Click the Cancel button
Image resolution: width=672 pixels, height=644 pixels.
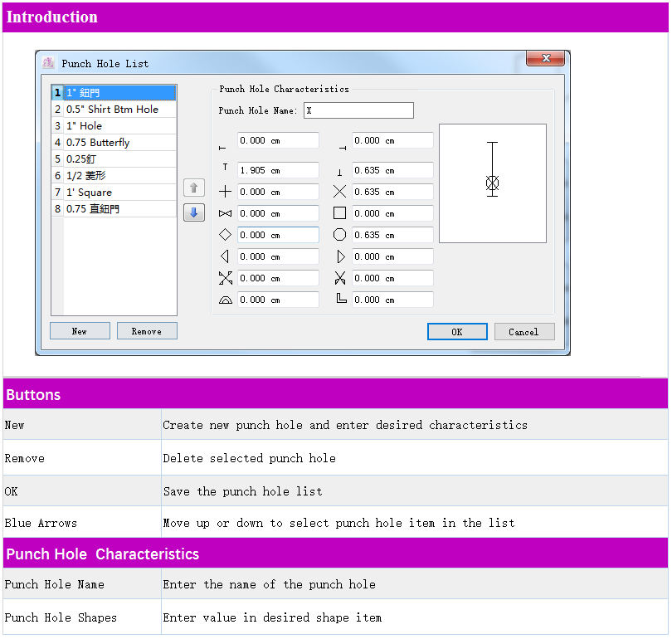524,332
